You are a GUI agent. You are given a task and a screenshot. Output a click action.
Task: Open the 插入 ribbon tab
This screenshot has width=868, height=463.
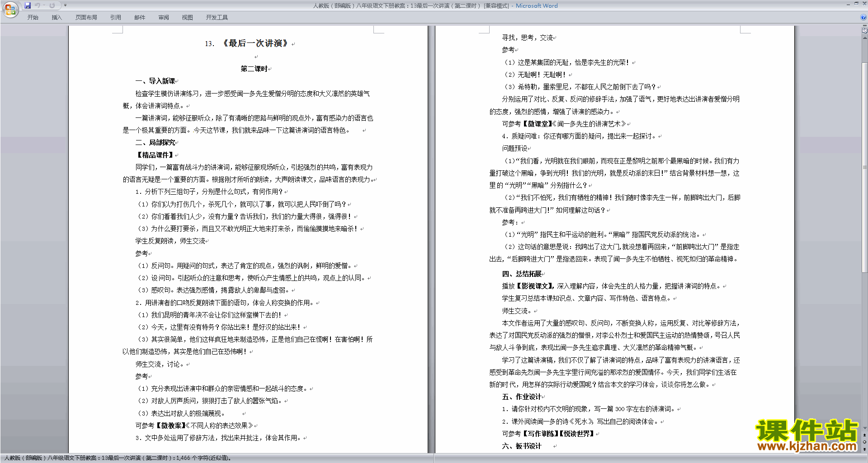(57, 18)
